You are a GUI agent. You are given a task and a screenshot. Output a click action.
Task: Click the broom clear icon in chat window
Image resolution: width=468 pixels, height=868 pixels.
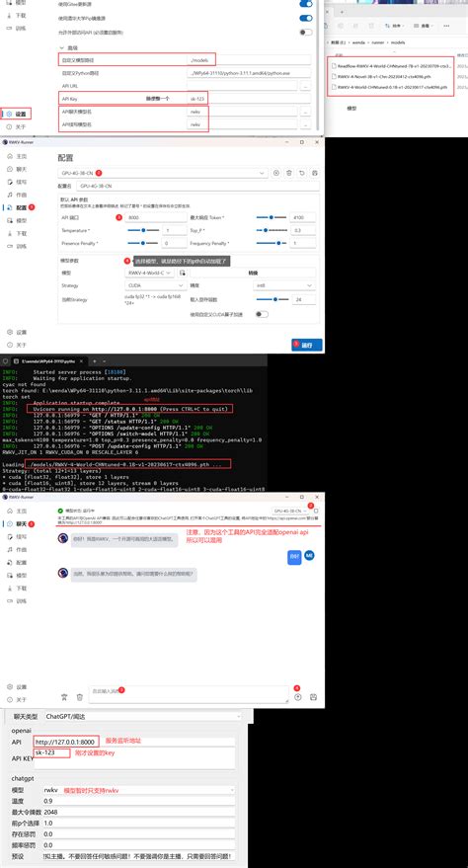(x=64, y=697)
